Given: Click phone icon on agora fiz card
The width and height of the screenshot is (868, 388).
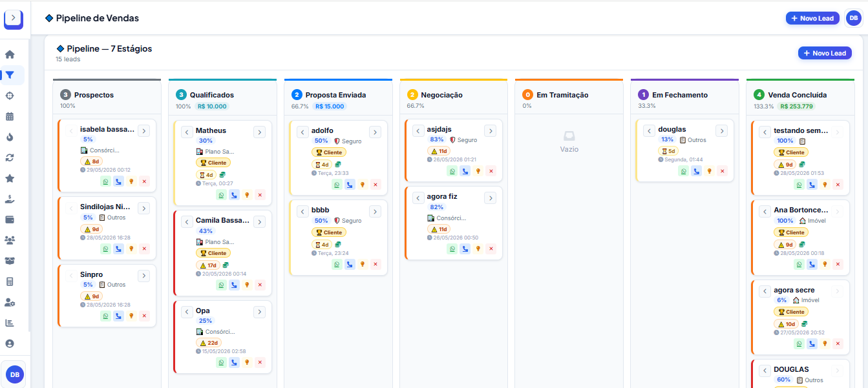Looking at the screenshot, I should (465, 249).
